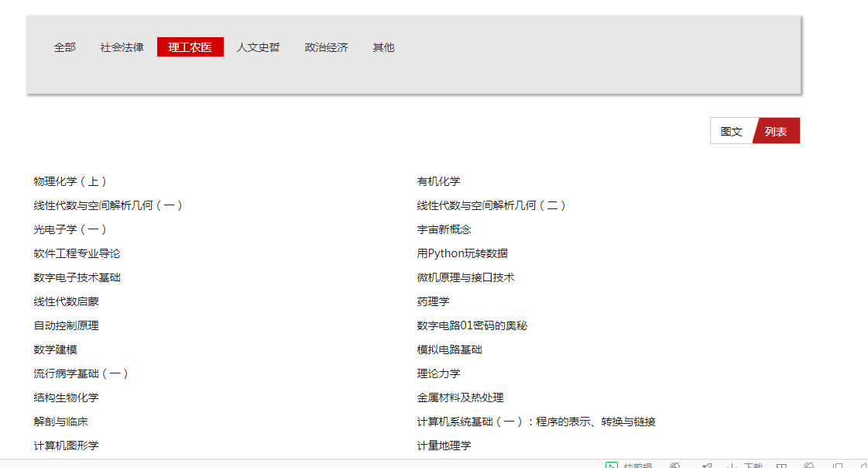Open the 人文史哲 category

pos(258,47)
